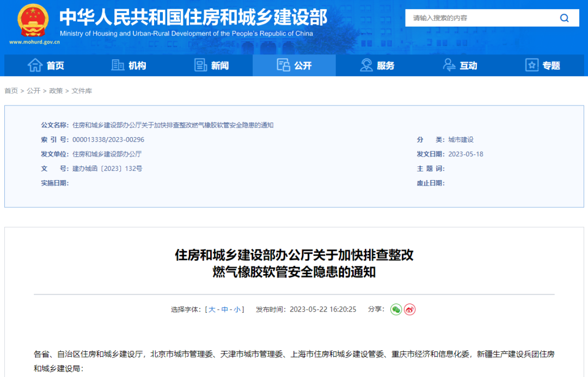The image size is (588, 377).
Task: Share article via red Weibo icon
Action: [409, 309]
